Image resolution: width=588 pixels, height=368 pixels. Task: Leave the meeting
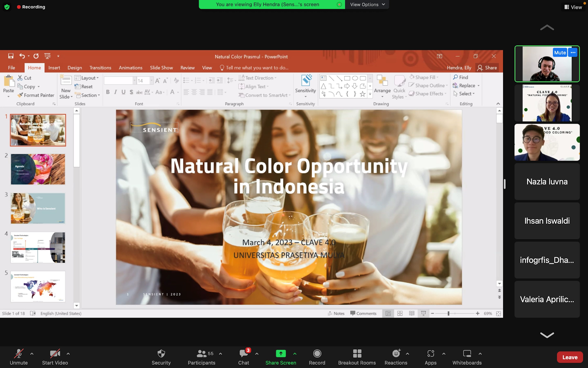[x=570, y=357]
